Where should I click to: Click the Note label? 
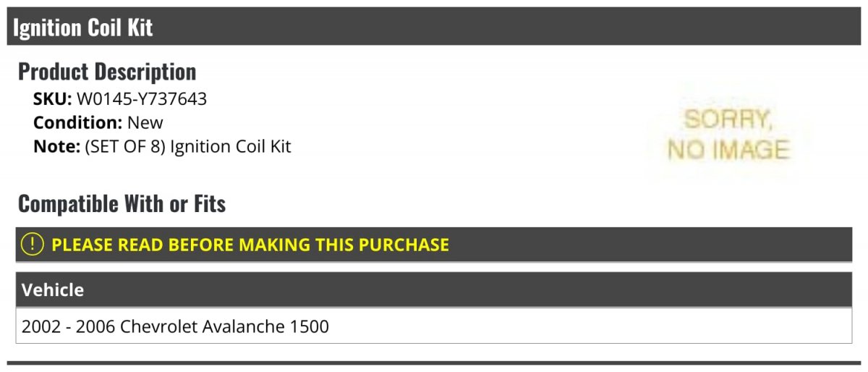[x=56, y=146]
